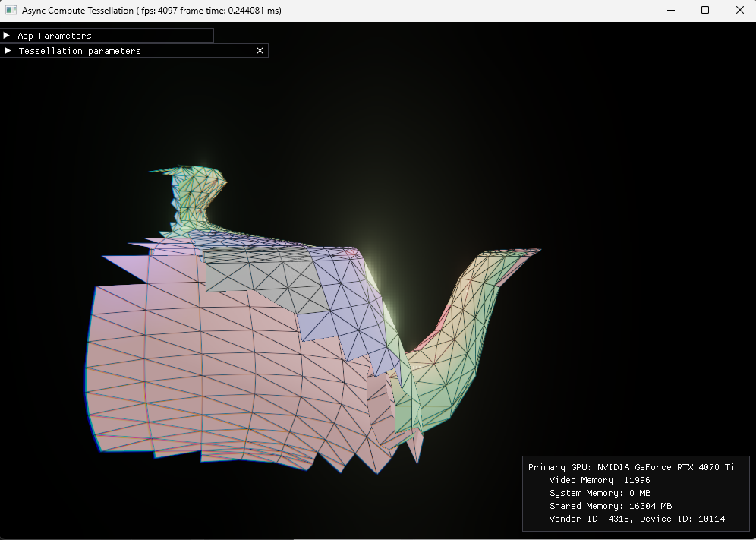Maximize the Async Compute Tessellation window
756x540 pixels.
(x=705, y=10)
